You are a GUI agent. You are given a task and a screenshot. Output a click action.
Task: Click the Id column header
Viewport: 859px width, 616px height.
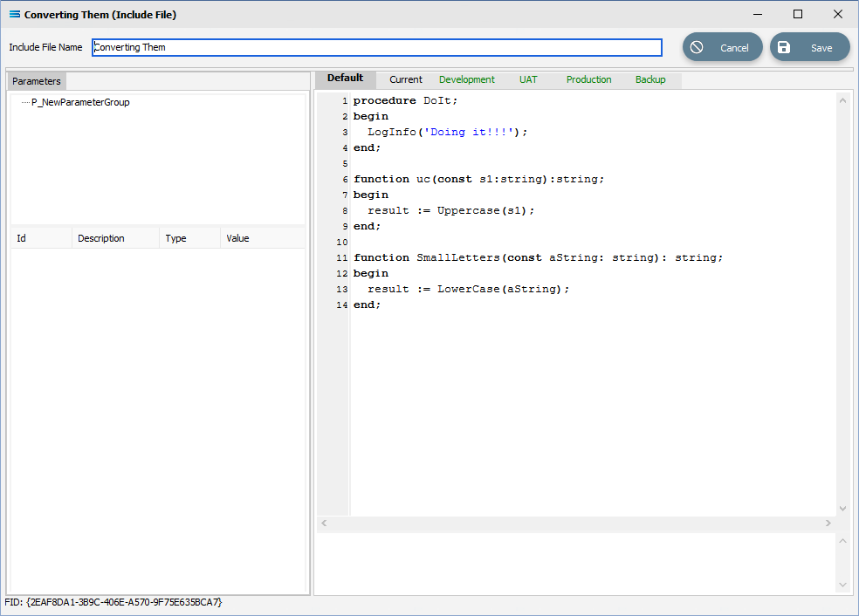click(42, 238)
